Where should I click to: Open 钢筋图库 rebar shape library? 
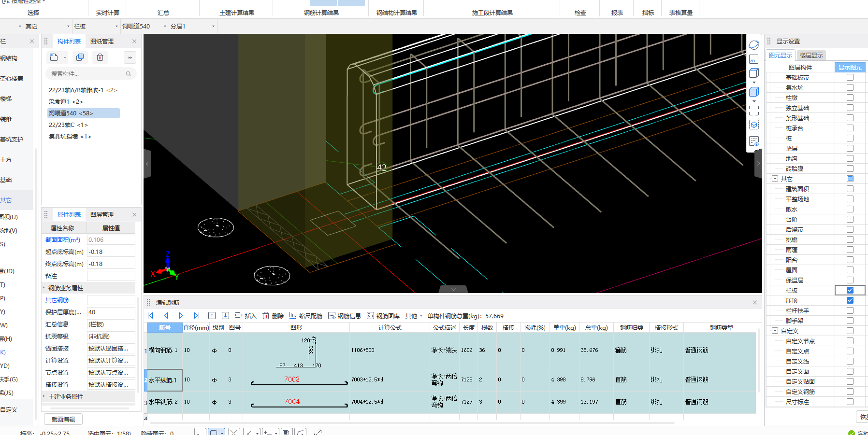coord(383,316)
